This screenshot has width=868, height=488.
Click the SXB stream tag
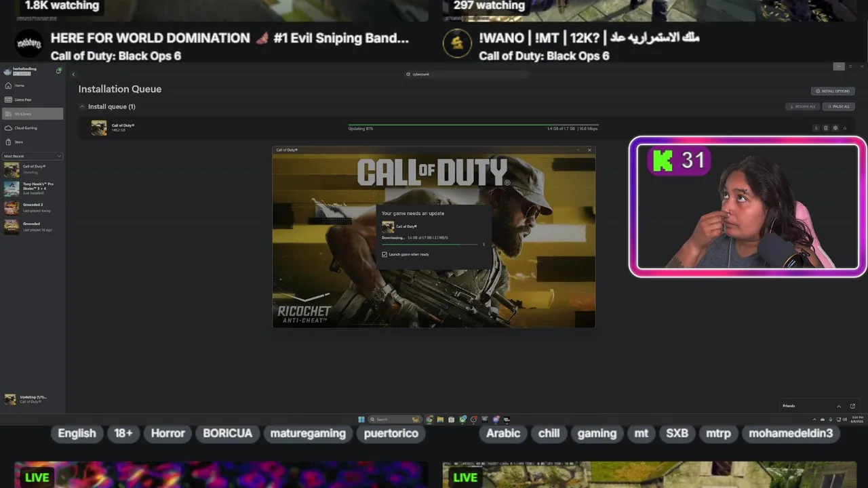coord(677,433)
